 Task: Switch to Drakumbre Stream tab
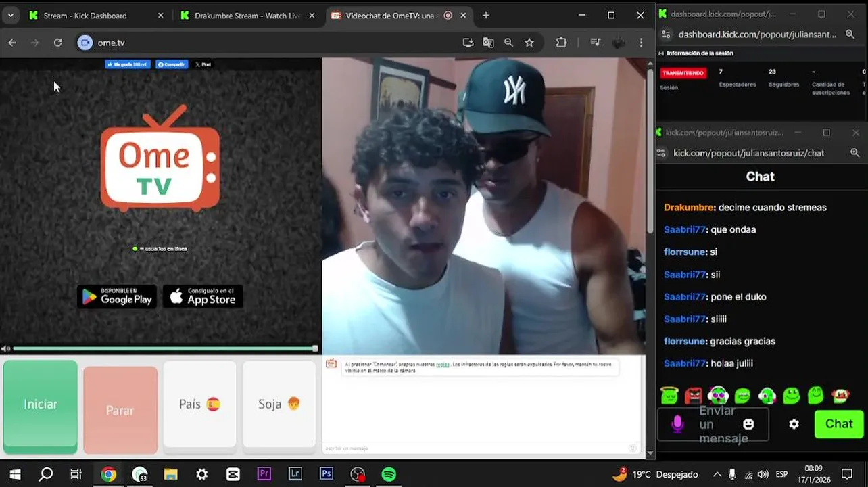pyautogui.click(x=247, y=16)
